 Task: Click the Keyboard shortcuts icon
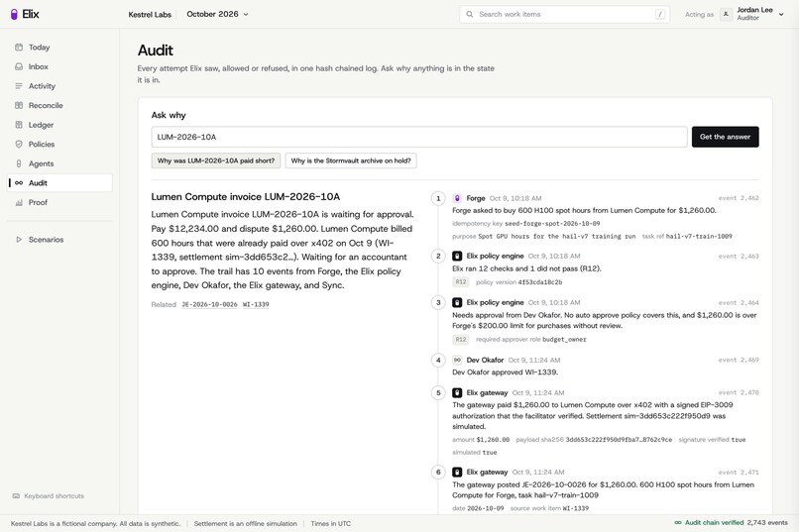16,496
